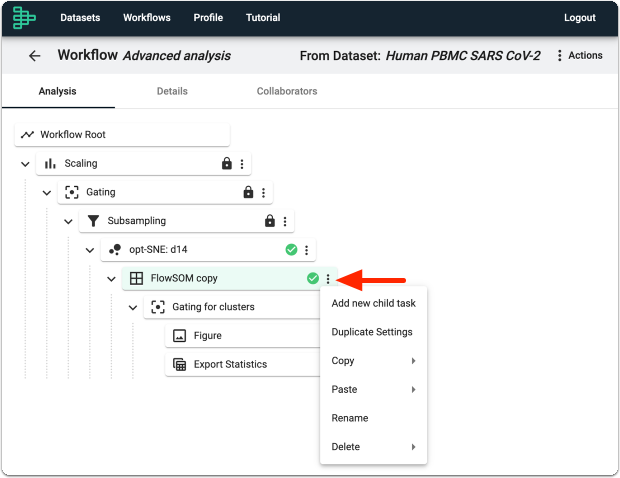Screen dimensions: 620x478
Task: Collapse the FlowSOM copy branch chevron
Action: [112, 279]
